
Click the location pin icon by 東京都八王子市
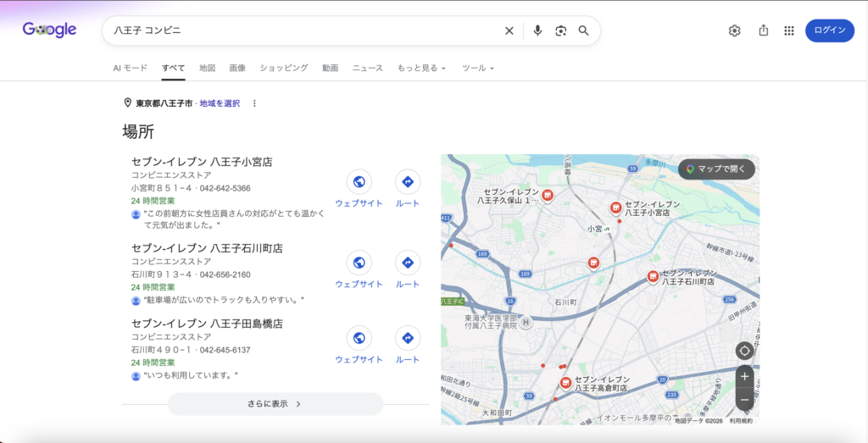(x=127, y=102)
